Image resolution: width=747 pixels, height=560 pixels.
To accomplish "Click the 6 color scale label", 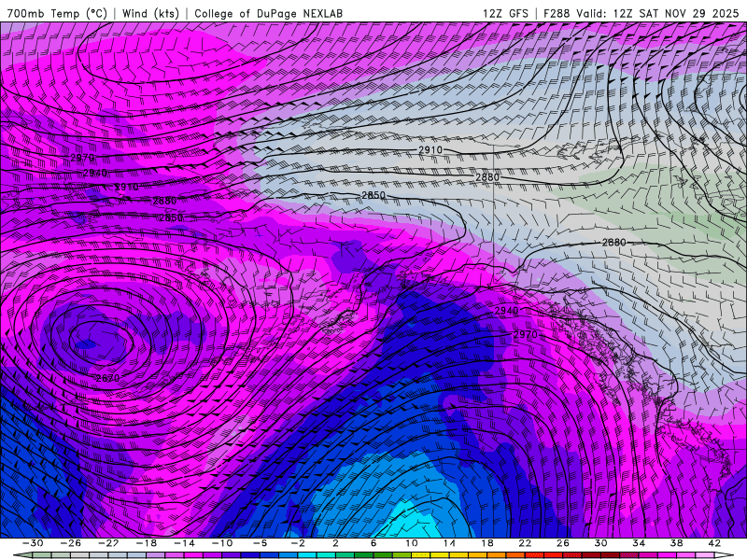I will pos(373,543).
